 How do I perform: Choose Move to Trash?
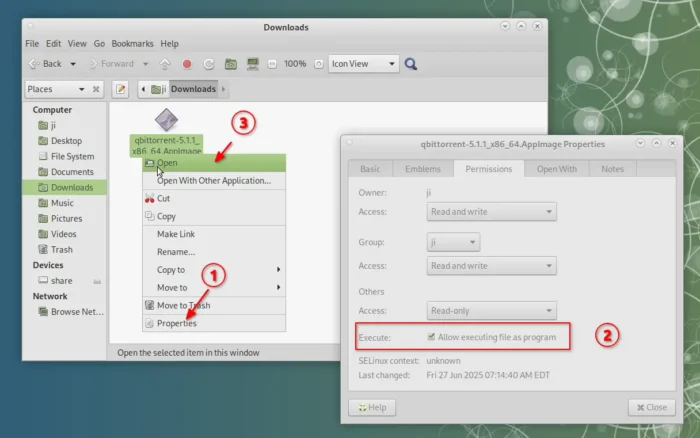(x=214, y=305)
